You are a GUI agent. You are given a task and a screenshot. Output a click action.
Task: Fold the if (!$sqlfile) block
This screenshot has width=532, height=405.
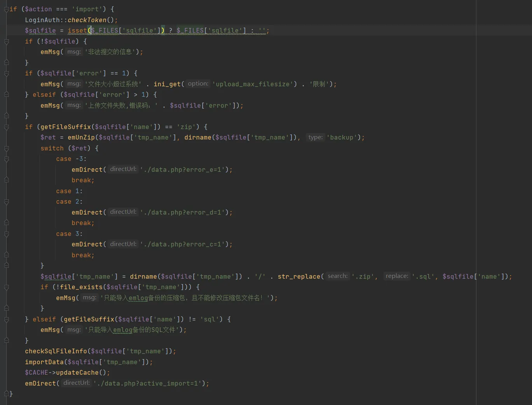tap(6, 42)
